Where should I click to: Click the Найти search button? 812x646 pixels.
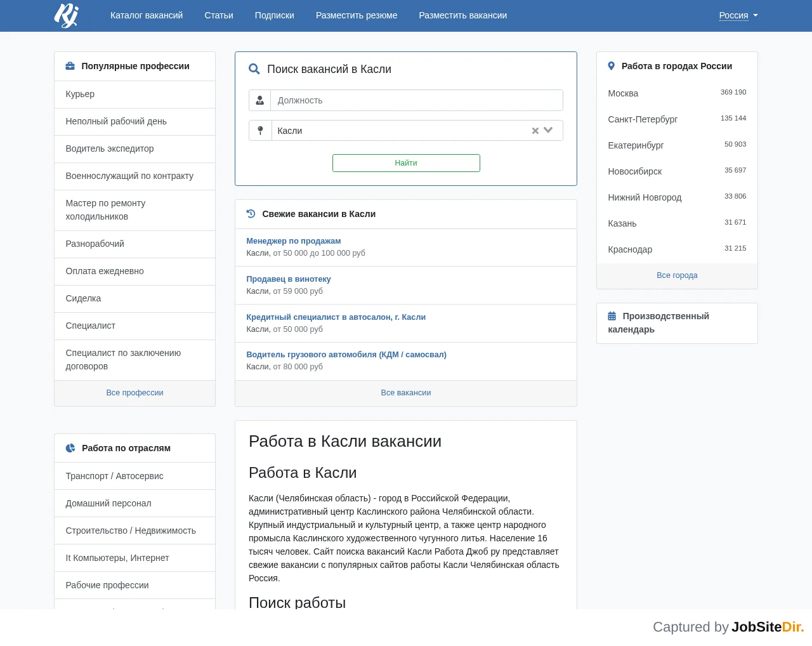coord(406,163)
